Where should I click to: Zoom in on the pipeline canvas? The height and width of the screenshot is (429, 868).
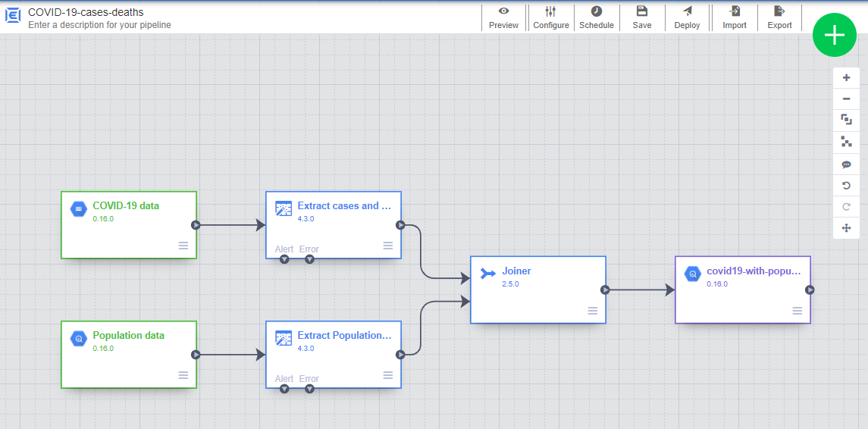[x=846, y=78]
